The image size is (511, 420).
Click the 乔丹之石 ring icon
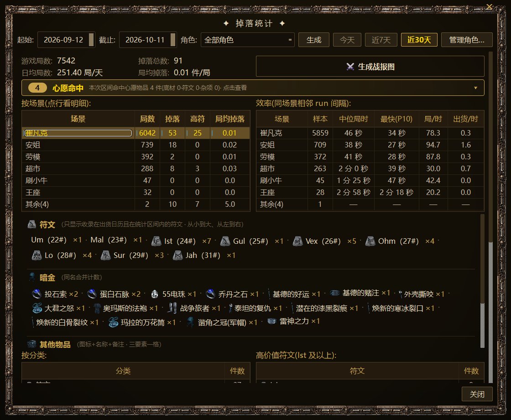click(210, 294)
